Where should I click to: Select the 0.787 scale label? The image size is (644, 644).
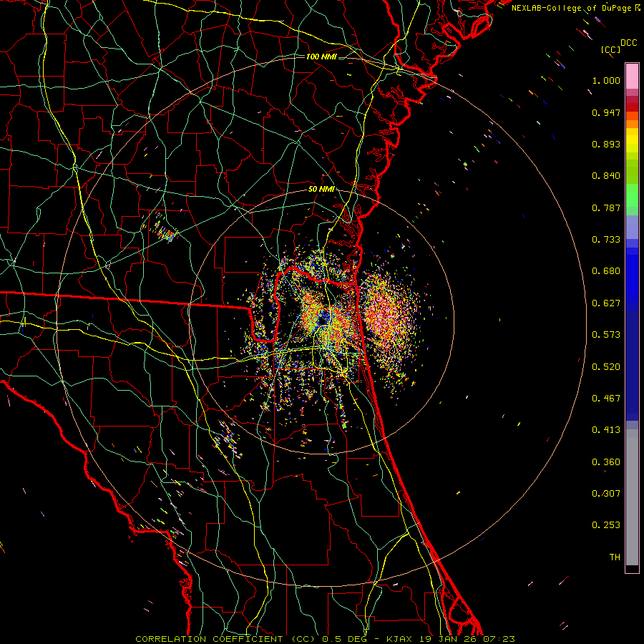pyautogui.click(x=606, y=208)
